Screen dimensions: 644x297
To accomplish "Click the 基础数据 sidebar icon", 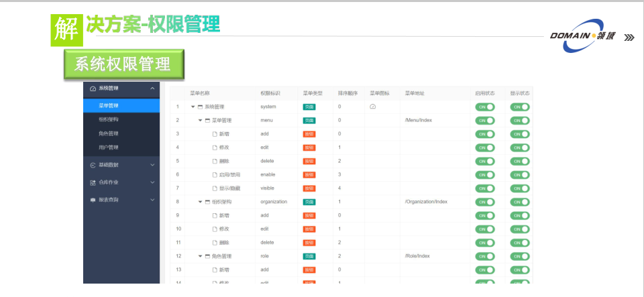I will click(x=93, y=166).
